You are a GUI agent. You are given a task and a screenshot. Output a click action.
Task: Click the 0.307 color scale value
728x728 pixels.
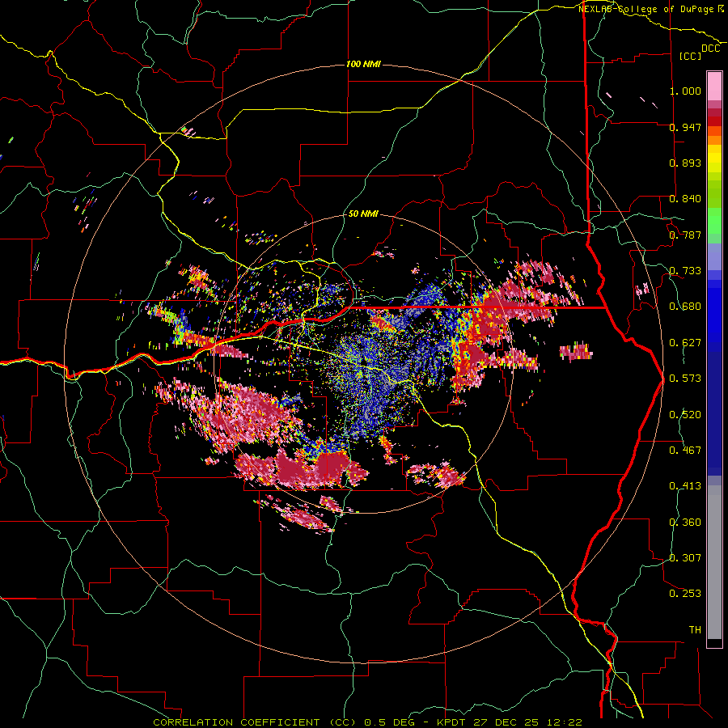(685, 558)
